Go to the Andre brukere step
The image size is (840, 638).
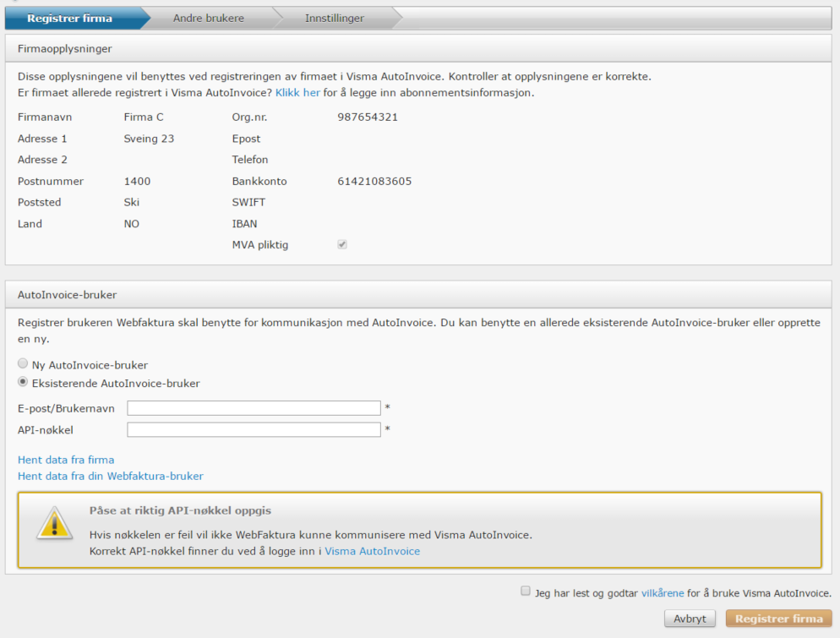209,19
